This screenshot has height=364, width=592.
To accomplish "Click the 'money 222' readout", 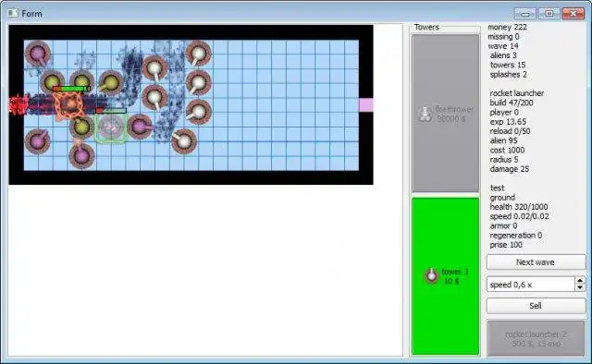I will coord(507,27).
